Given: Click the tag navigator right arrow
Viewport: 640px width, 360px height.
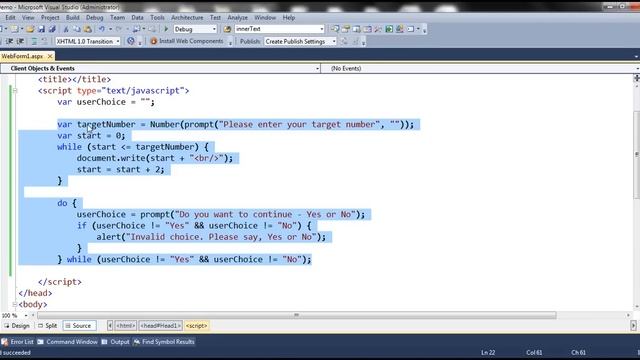Looking at the screenshot, I should pyautogui.click(x=633, y=326).
